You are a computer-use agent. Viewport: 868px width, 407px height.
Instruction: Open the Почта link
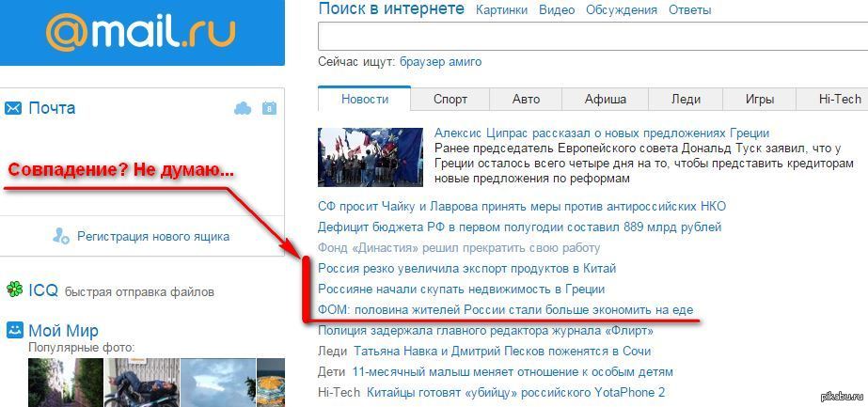click(x=52, y=108)
